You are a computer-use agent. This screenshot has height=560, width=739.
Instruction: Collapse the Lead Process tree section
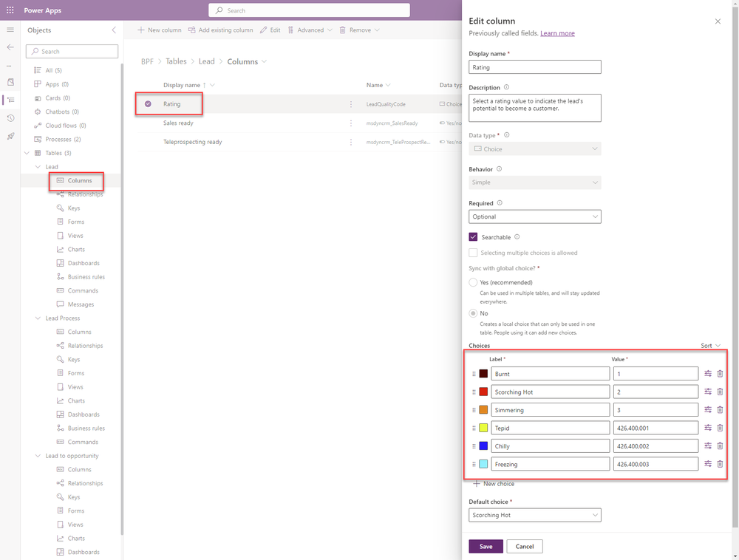[38, 318]
